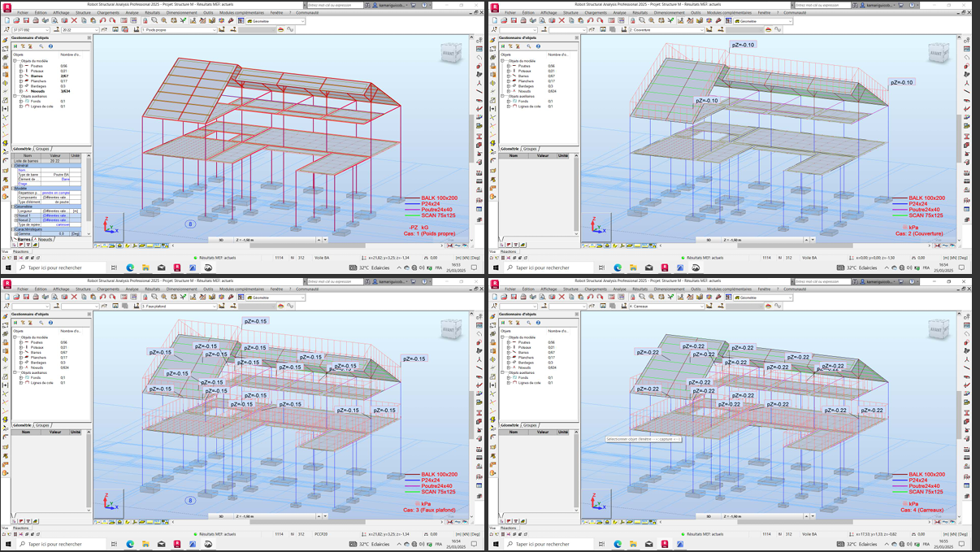980x552 pixels.
Task: Collapse Objets auxiliaires in Faux plafond window tree
Action: coord(15,372)
